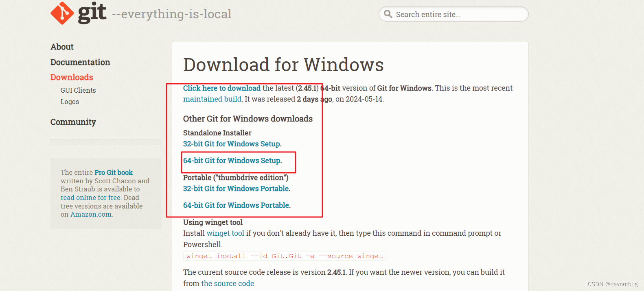Click 'Other Git for Windows downloads' heading
The width and height of the screenshot is (644, 291).
pos(248,119)
